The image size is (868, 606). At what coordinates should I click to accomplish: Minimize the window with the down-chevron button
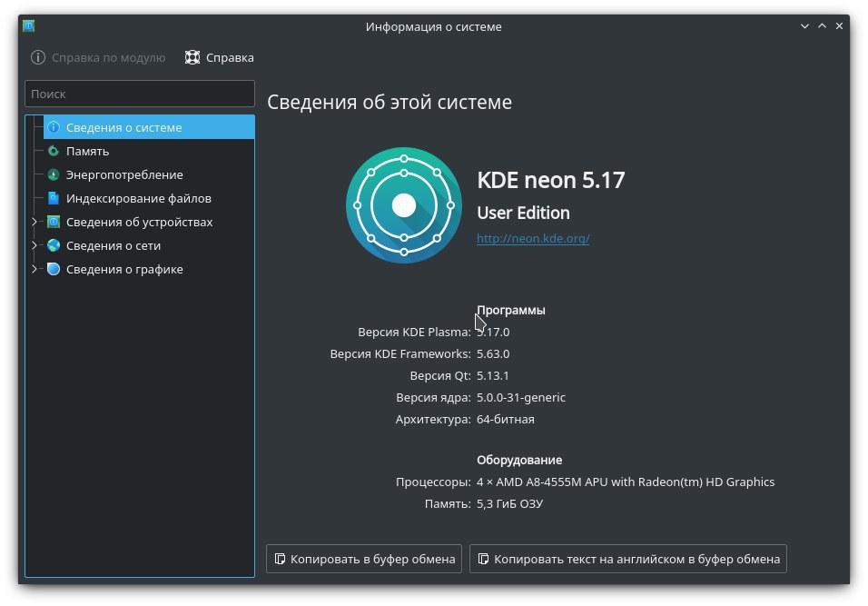click(804, 26)
